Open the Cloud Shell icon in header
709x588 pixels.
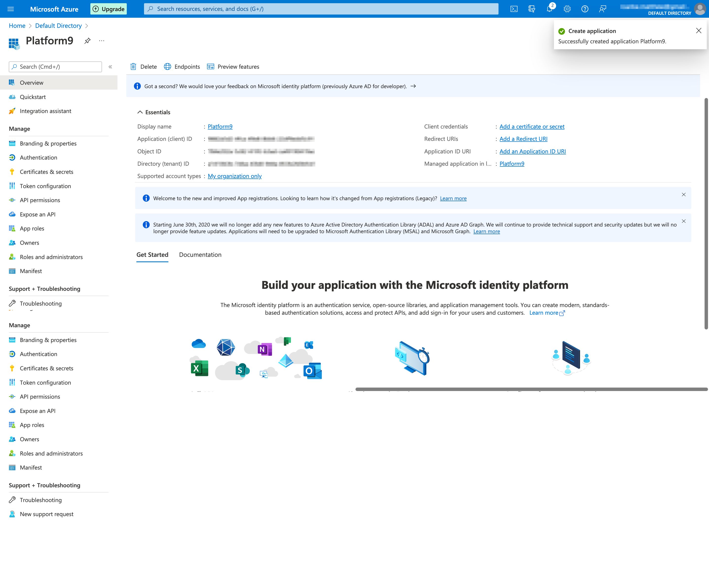click(x=514, y=9)
